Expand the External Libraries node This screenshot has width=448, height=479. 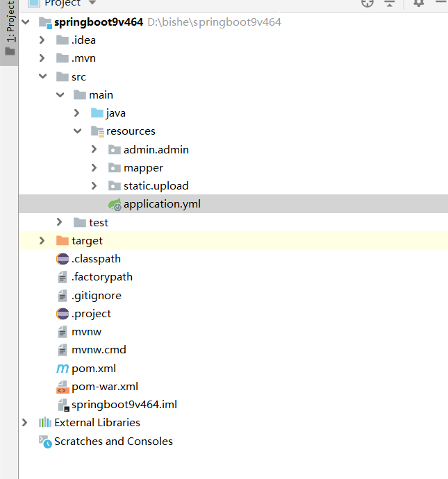25,423
